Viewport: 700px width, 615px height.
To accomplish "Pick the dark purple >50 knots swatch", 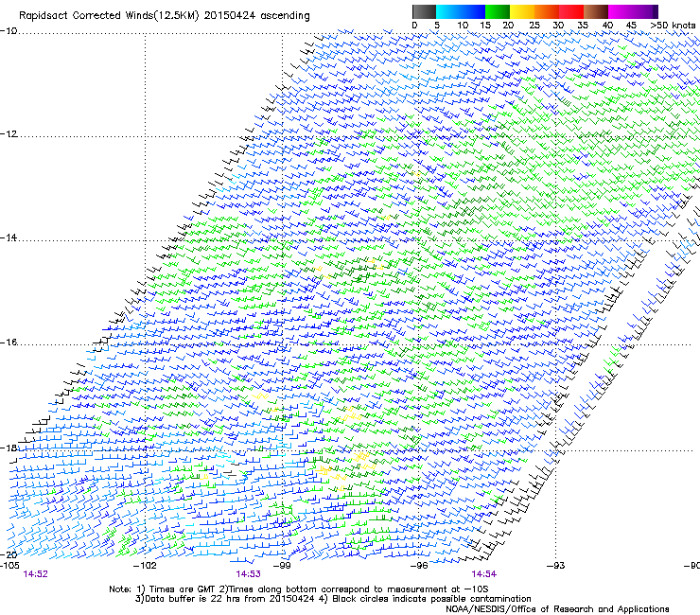I will 656,11.
